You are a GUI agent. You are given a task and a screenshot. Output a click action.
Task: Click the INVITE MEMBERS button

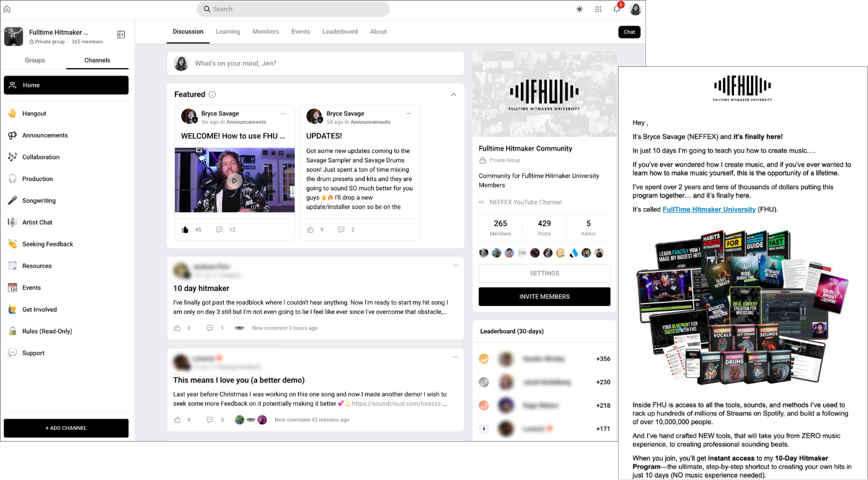tap(544, 297)
